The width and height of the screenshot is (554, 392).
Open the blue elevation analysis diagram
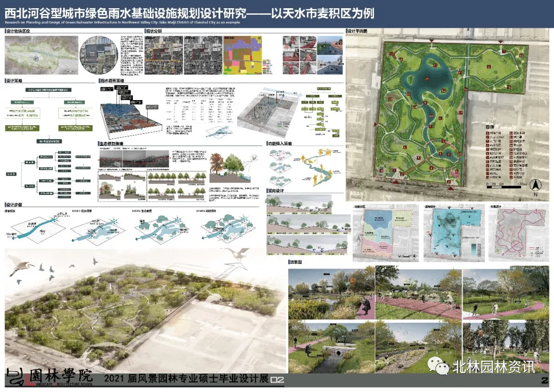pyautogui.click(x=453, y=233)
